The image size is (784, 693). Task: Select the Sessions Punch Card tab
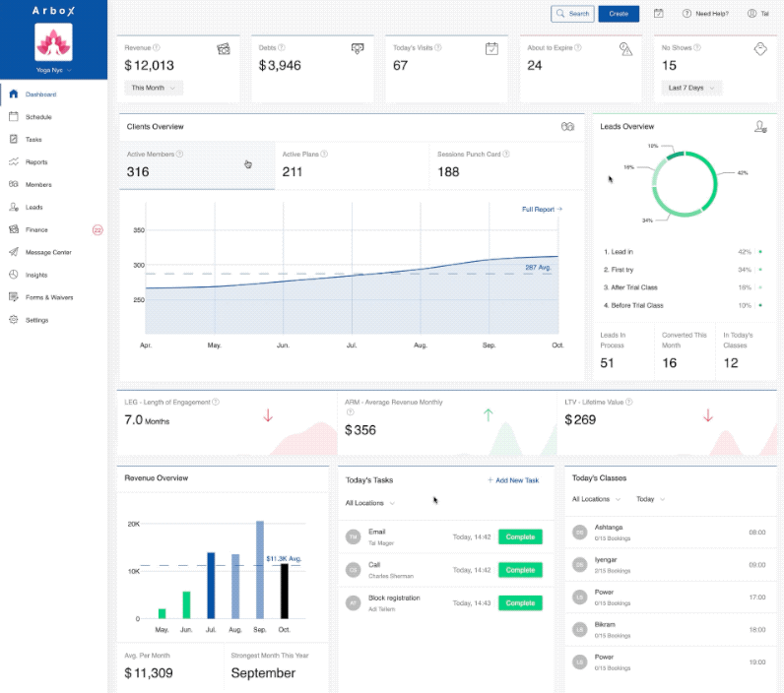506,164
